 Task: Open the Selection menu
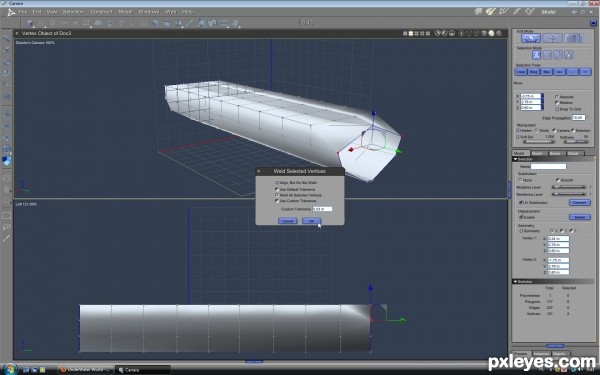(x=73, y=12)
